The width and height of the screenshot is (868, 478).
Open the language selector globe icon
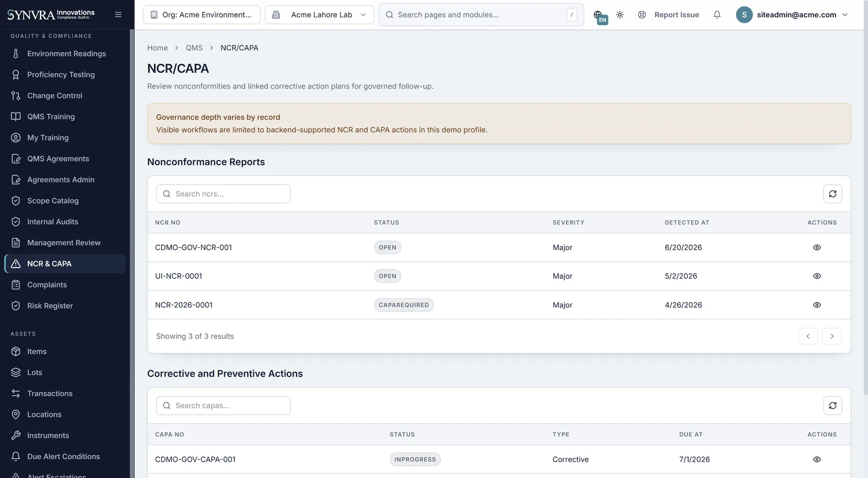pos(599,16)
